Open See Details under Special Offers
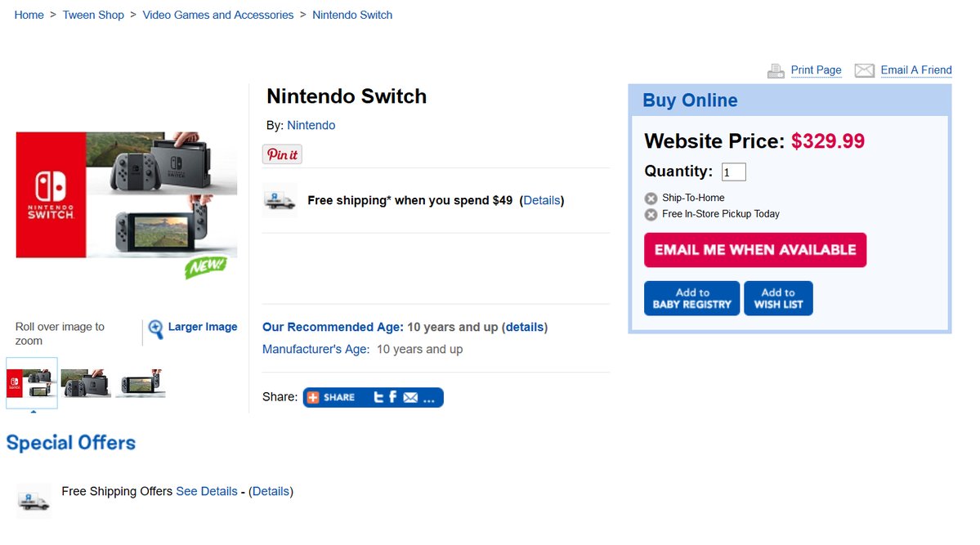This screenshot has height=545, width=980. [207, 491]
